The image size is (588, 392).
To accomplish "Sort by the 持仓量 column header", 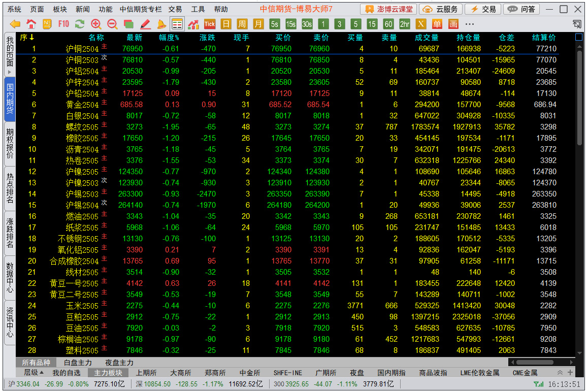I will [468, 38].
